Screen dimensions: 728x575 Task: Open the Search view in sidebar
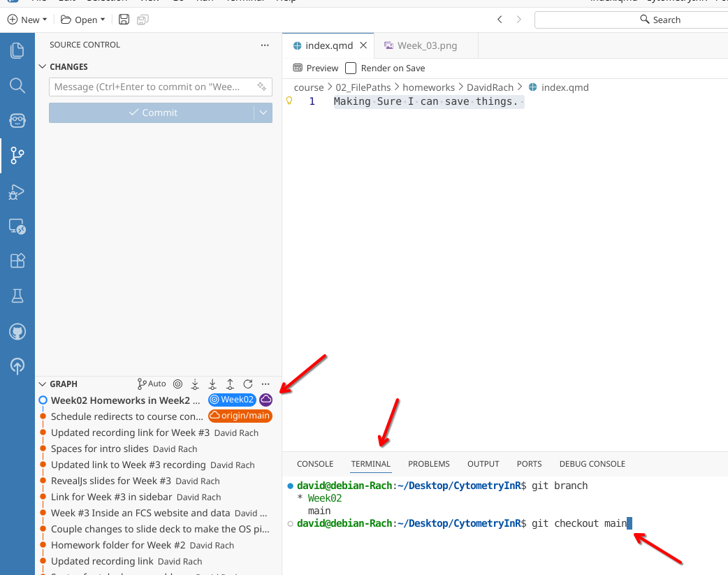coord(17,85)
